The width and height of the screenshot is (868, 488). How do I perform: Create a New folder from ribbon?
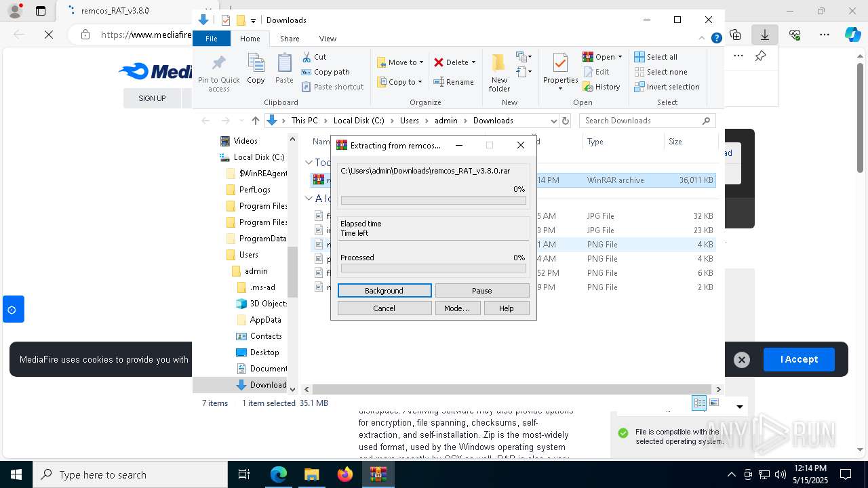coord(499,72)
